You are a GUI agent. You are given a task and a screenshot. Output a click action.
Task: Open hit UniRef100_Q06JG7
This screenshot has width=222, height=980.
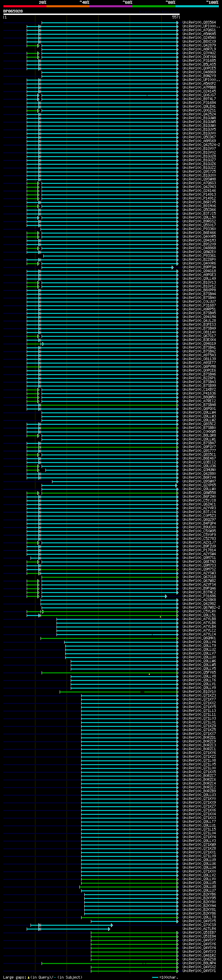pyautogui.click(x=199, y=95)
